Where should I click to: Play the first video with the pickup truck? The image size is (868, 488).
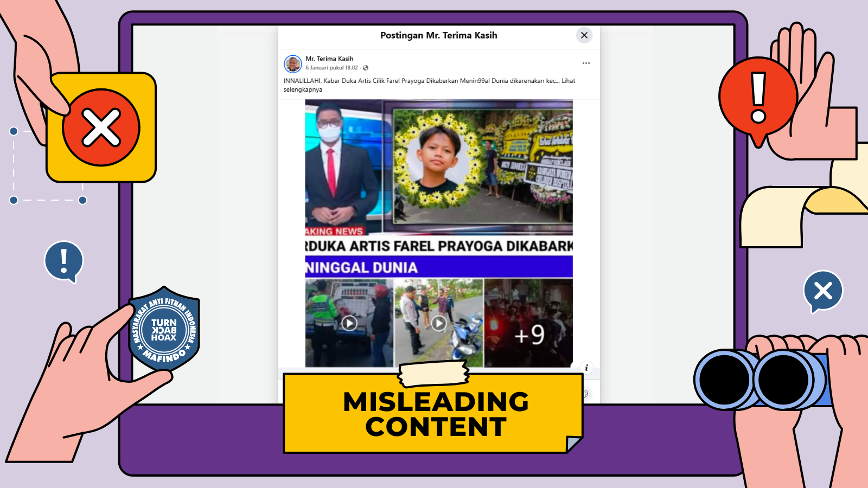[349, 323]
